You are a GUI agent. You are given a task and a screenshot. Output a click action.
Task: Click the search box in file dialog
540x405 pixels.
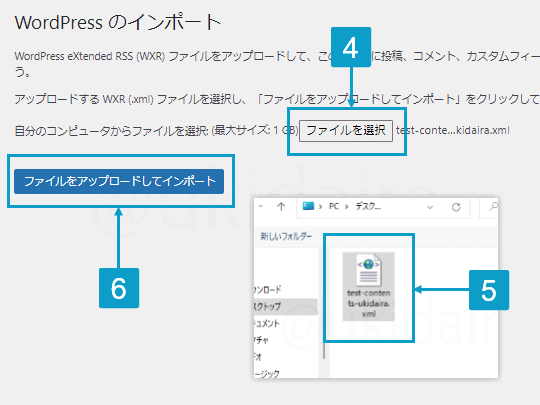489,207
